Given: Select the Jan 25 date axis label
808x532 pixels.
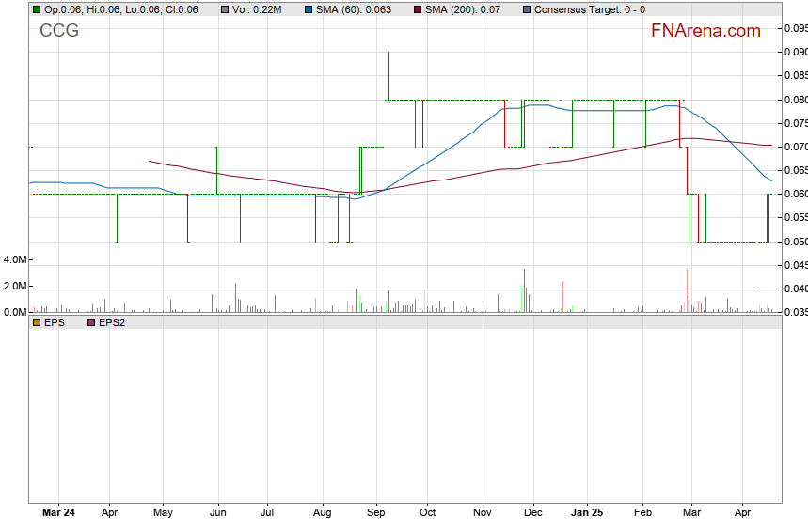Looking at the screenshot, I should pyautogui.click(x=588, y=514).
